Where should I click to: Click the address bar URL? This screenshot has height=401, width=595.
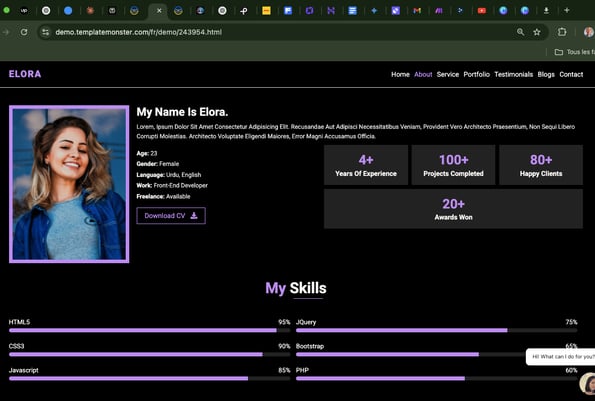click(139, 32)
